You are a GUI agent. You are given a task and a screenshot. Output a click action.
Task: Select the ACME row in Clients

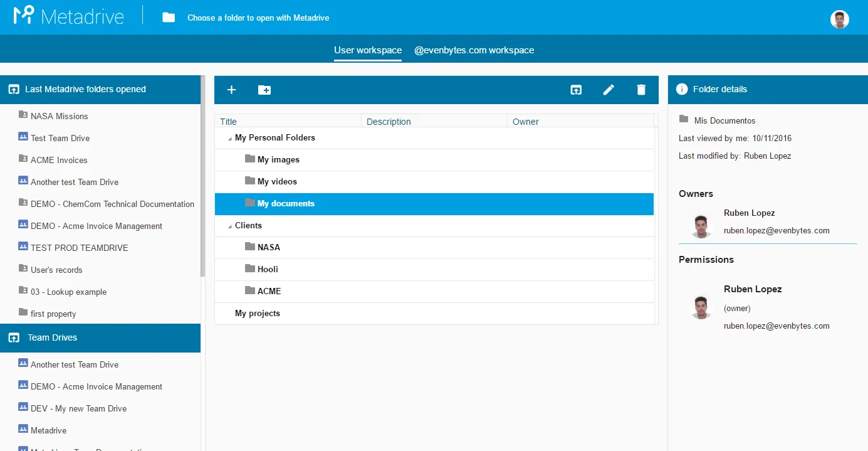click(434, 292)
